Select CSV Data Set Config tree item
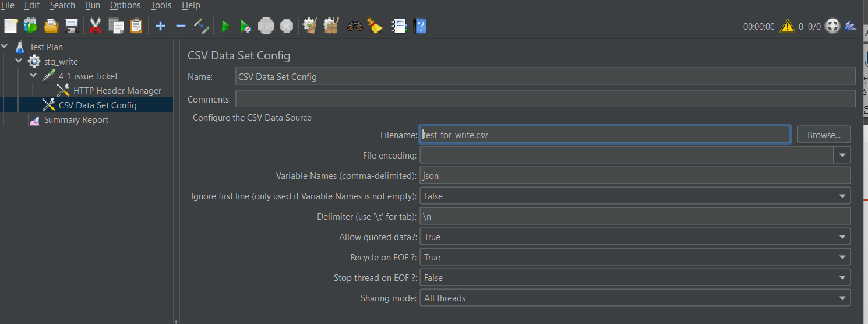 [x=97, y=105]
